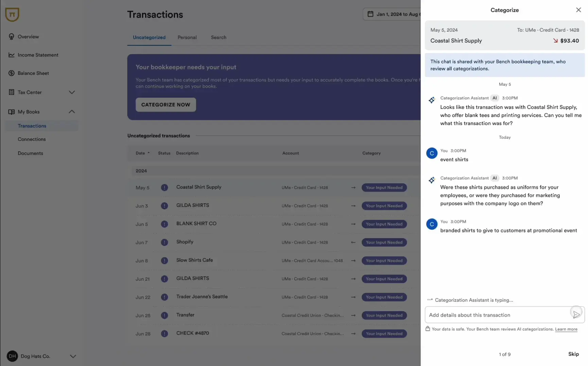Viewport: 588px width, 366px height.
Task: Click Skip in the Categorize panel
Action: tap(573, 354)
